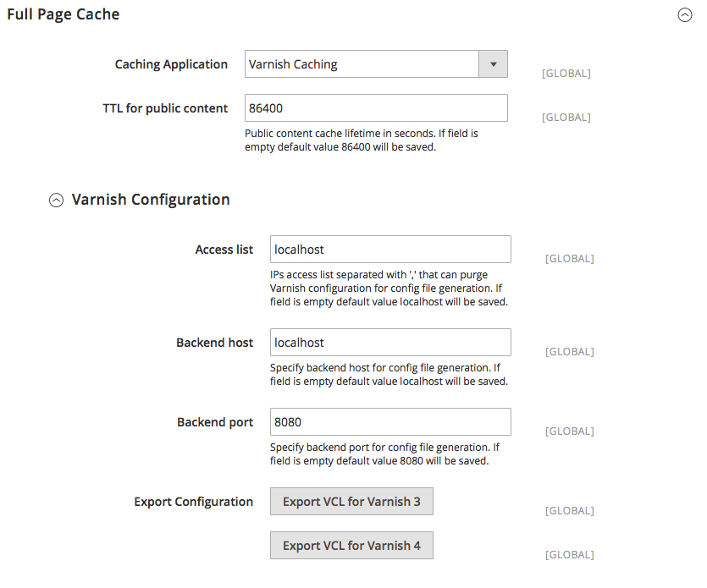Click the Backend port field showing 8080
This screenshot has width=707, height=588.
coord(390,422)
